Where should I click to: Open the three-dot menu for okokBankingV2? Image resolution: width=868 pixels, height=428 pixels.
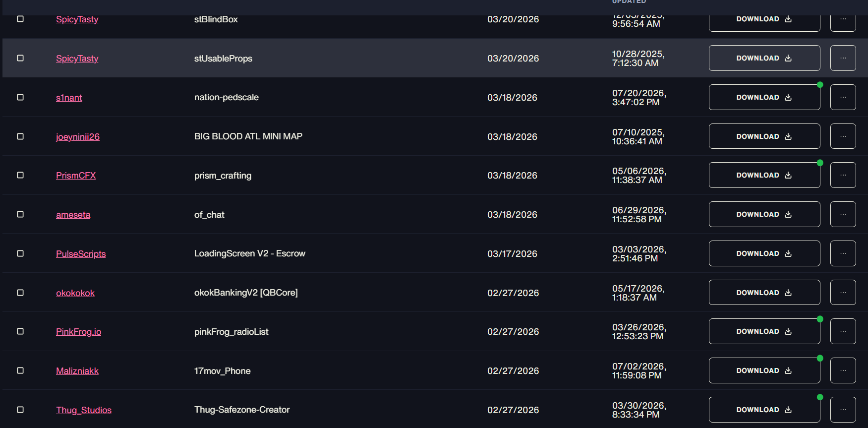(x=843, y=293)
